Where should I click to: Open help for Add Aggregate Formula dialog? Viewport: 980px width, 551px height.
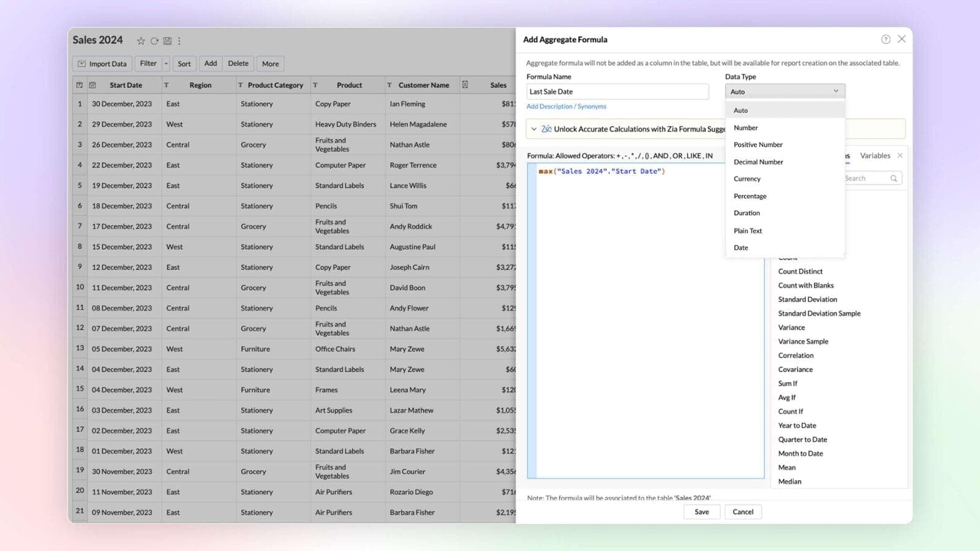pos(886,39)
